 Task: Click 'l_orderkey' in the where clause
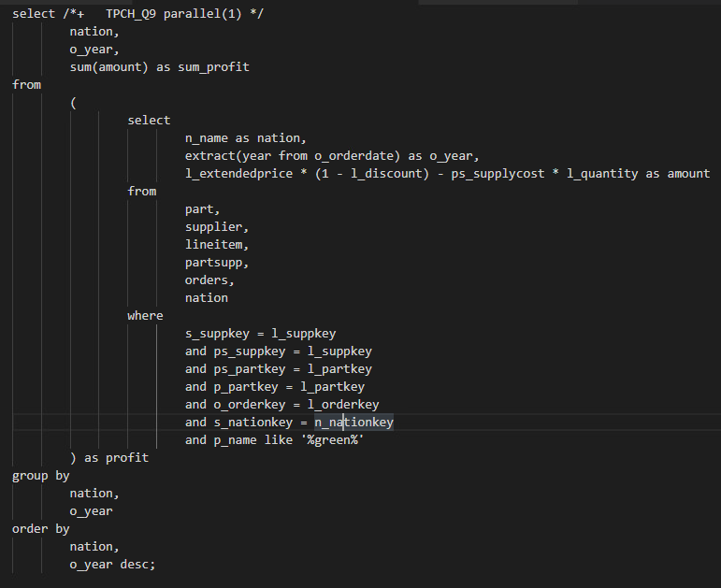[x=343, y=405]
